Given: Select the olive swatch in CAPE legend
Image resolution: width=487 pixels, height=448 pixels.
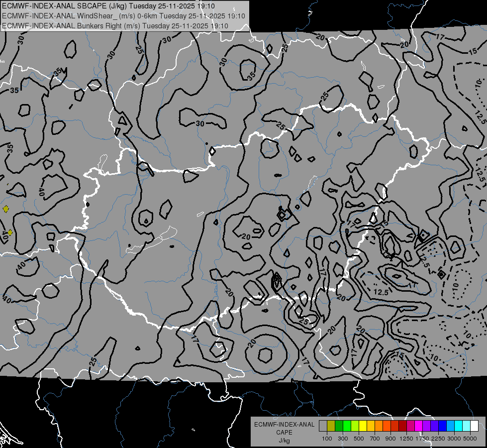Looking at the screenshot, I should point(331,426).
